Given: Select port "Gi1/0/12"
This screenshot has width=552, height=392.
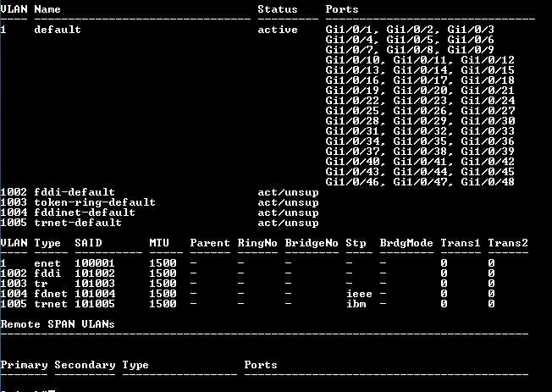Looking at the screenshot, I should click(x=488, y=60).
